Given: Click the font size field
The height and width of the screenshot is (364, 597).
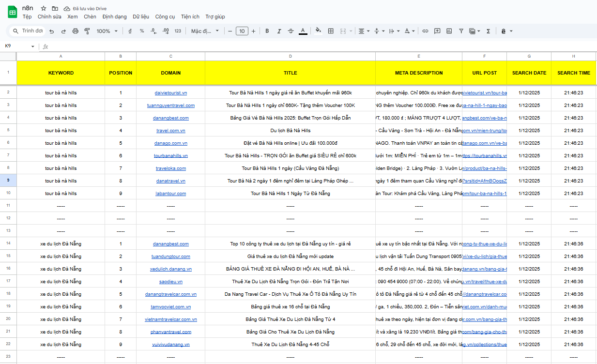Looking at the screenshot, I should click(x=242, y=31).
